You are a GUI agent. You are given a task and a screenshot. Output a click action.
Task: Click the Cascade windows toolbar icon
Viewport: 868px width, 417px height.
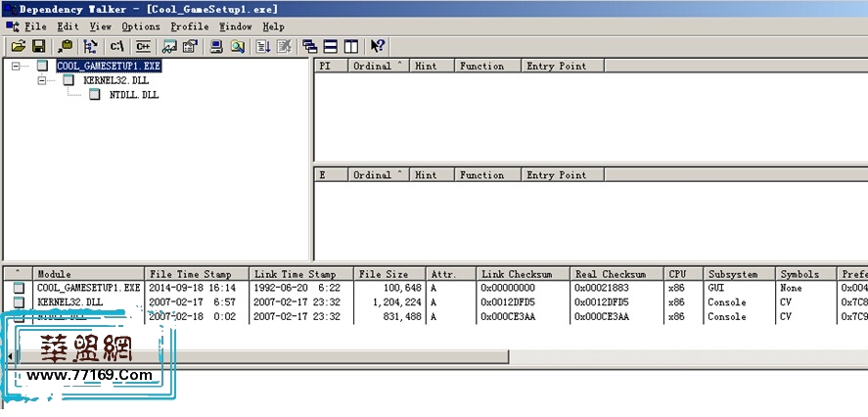click(310, 46)
